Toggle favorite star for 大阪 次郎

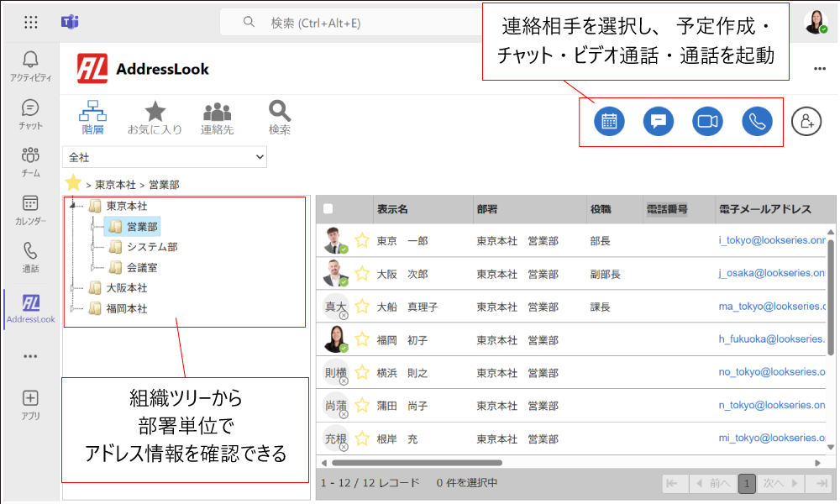point(362,274)
